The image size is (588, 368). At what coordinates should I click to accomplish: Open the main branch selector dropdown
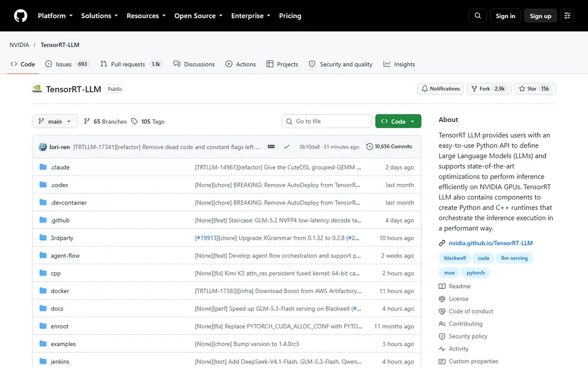(55, 121)
